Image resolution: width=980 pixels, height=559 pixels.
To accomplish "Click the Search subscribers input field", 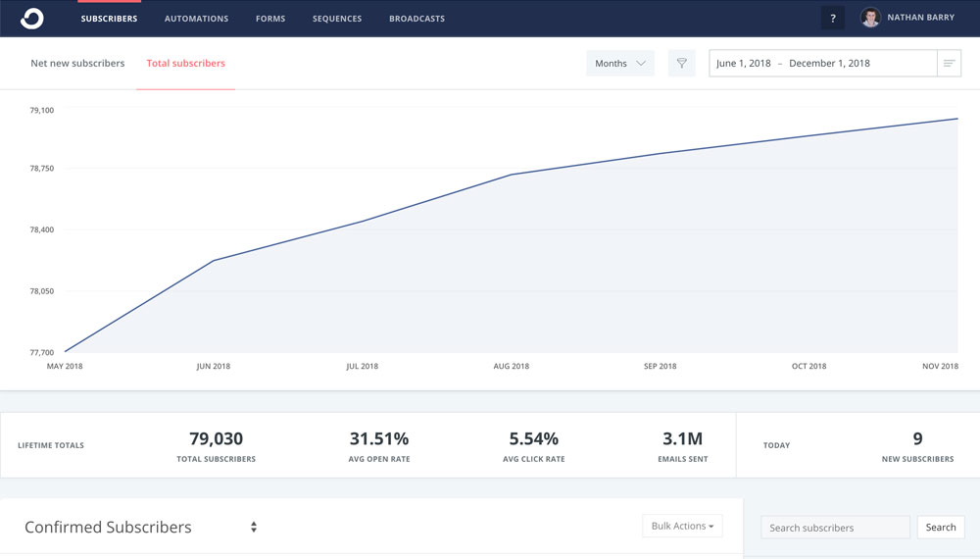I will click(835, 528).
